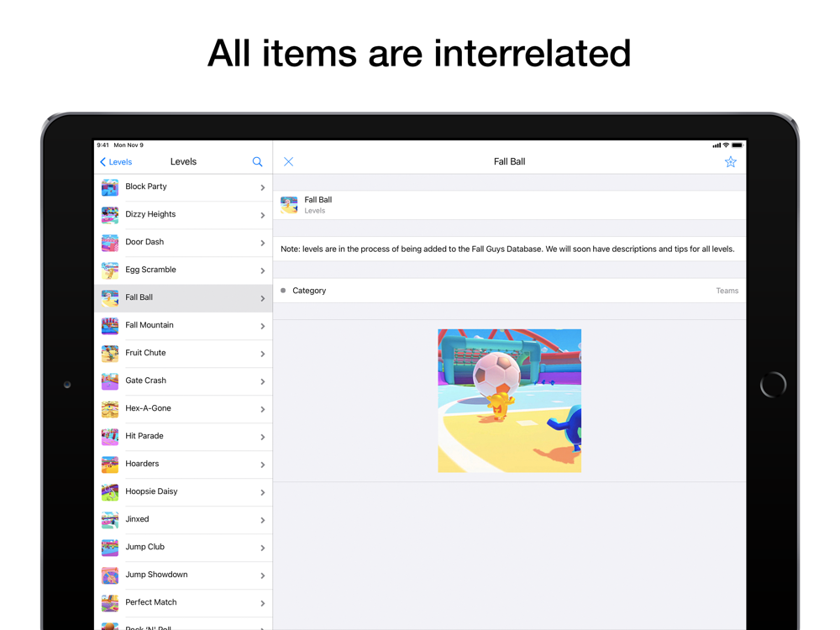This screenshot has width=840, height=630.
Task: Click the Fall Ball title in navigation bar
Action: click(510, 162)
